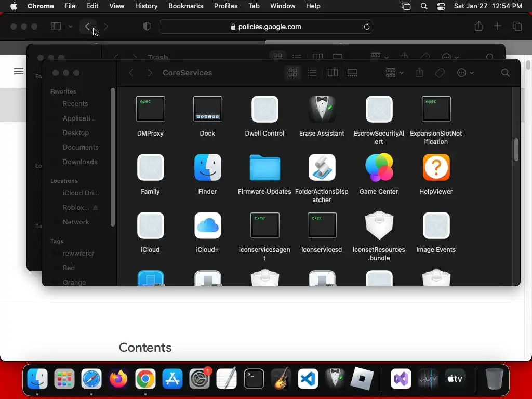Open the File menu in menu bar
This screenshot has width=532, height=399.
pyautogui.click(x=70, y=6)
